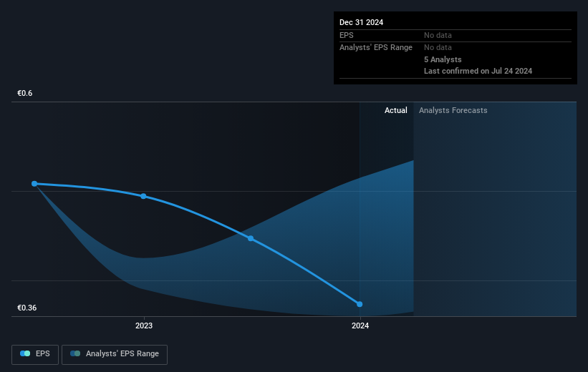Screen dimensions: 588x372
Task: Toggle the Analysts' EPS Range legend
Action: click(115, 354)
